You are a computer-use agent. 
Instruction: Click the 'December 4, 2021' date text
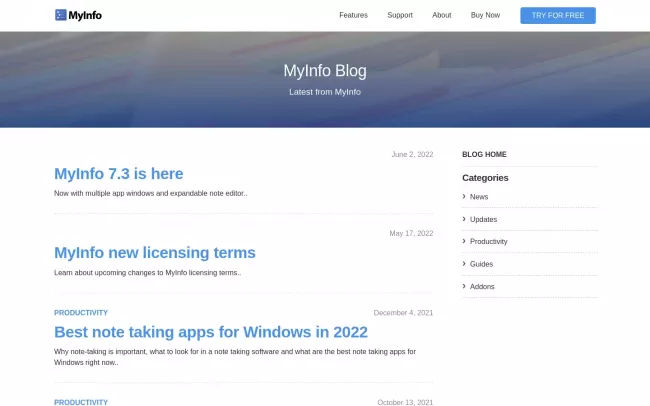(403, 313)
